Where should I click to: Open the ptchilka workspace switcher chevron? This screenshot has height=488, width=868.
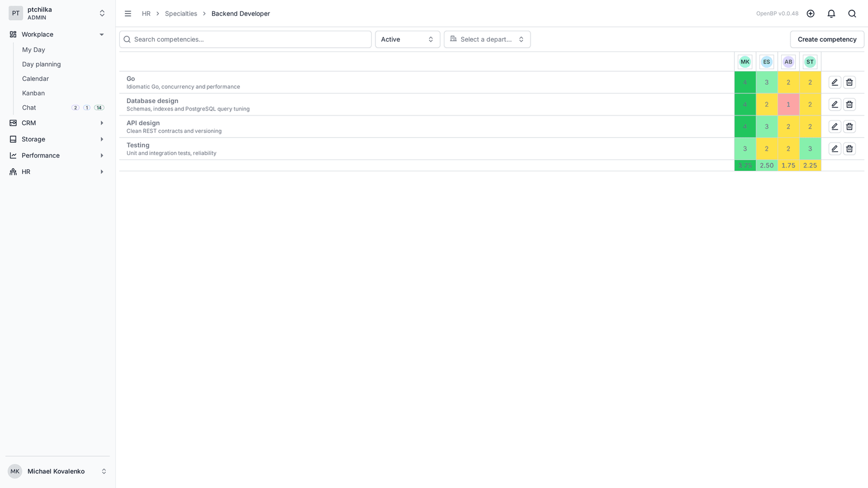pyautogui.click(x=102, y=14)
